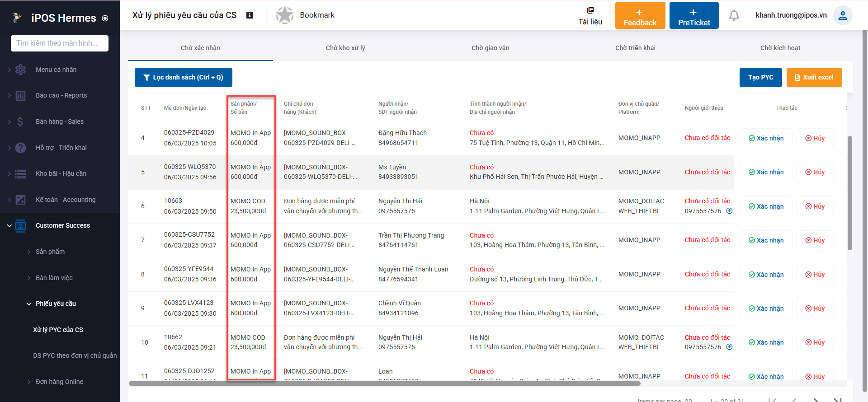Screen dimensions: 868x402
Task: Click the 'Mã đơn/Ngày tạo' column header
Action: 185,108
